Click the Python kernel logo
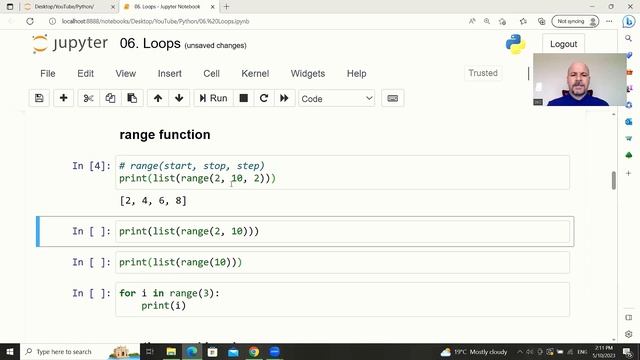Screen dimensions: 640x360 (516, 44)
